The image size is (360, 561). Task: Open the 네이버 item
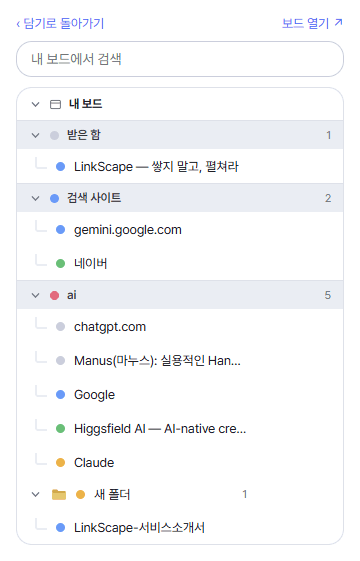(x=91, y=264)
